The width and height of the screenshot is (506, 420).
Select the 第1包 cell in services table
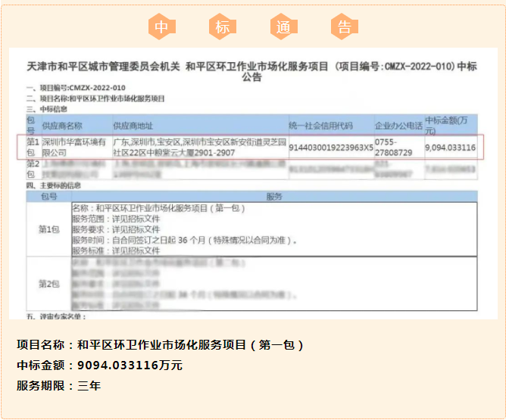pyautogui.click(x=48, y=229)
